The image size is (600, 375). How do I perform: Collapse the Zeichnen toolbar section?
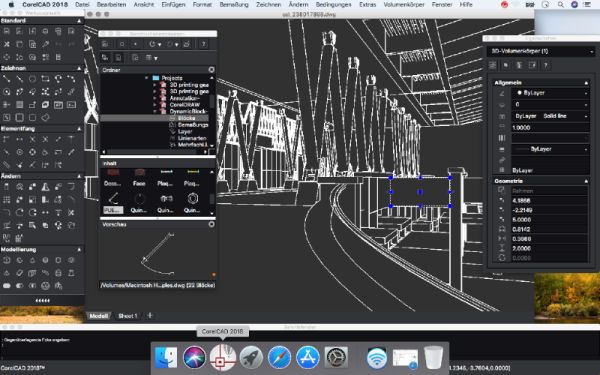coord(79,68)
